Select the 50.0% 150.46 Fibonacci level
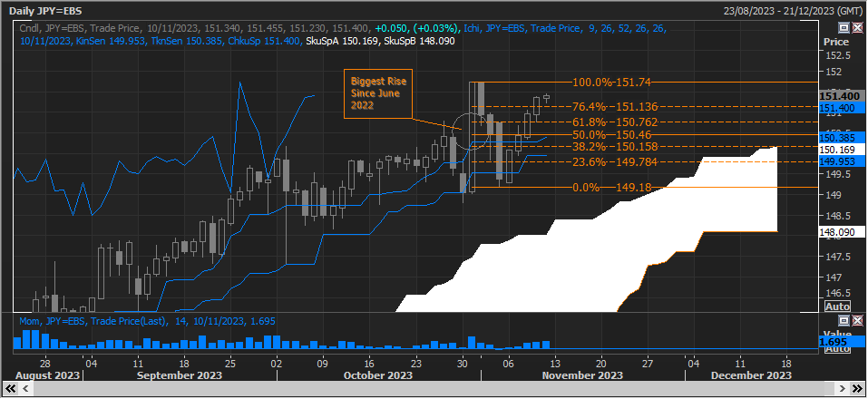 click(x=611, y=134)
